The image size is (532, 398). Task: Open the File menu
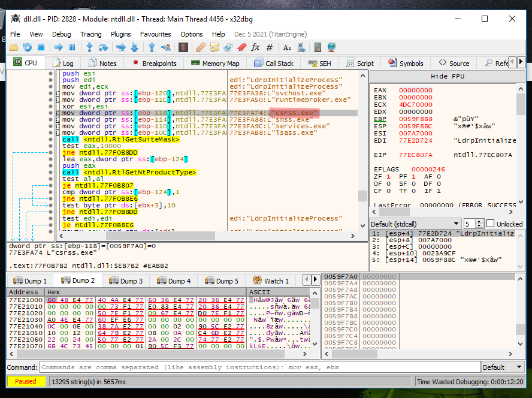(x=15, y=34)
